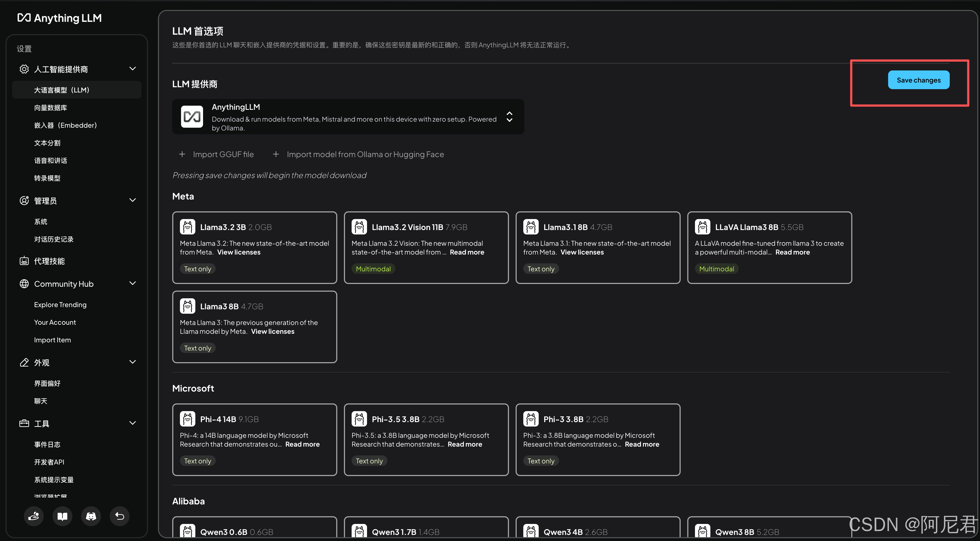Screen dimensions: 980x541
Task: Select the Llama3.2 3B model card
Action: (254, 247)
